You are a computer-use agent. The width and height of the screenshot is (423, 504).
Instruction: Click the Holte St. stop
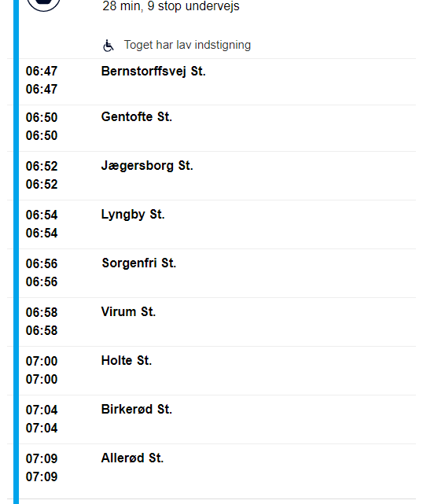127,361
